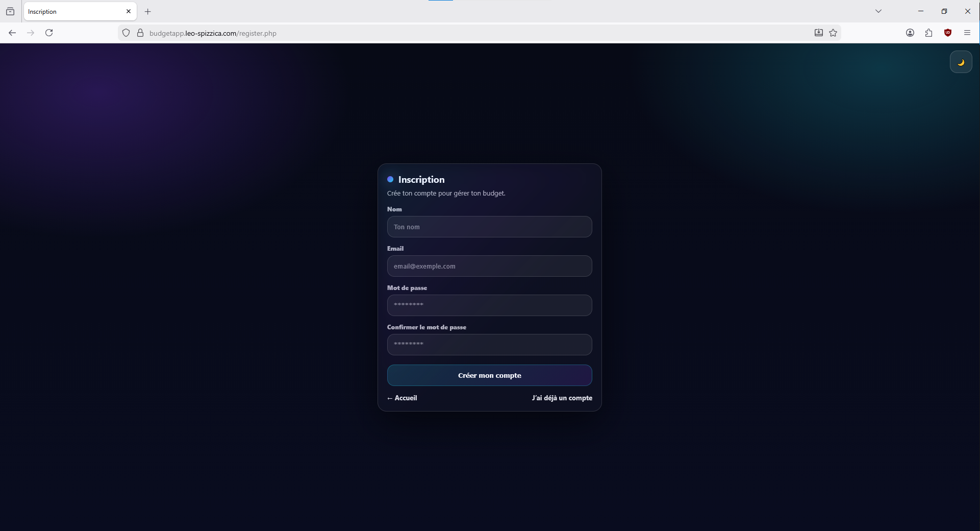Reload the page with refresh icon
This screenshot has height=531, width=980.
click(49, 33)
